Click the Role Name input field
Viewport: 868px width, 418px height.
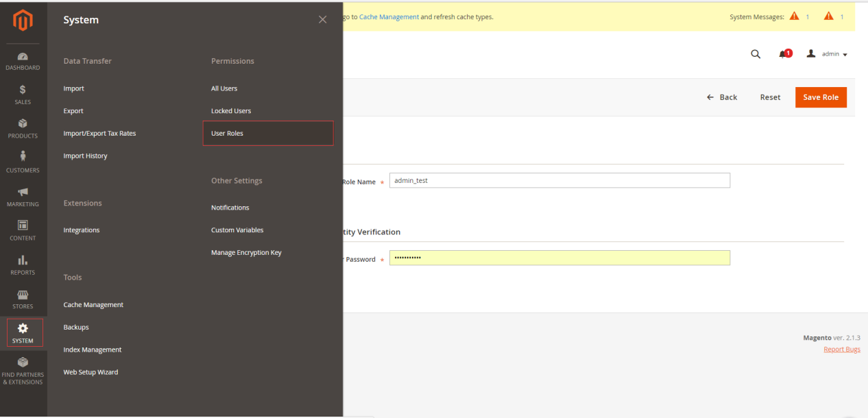[x=559, y=180]
